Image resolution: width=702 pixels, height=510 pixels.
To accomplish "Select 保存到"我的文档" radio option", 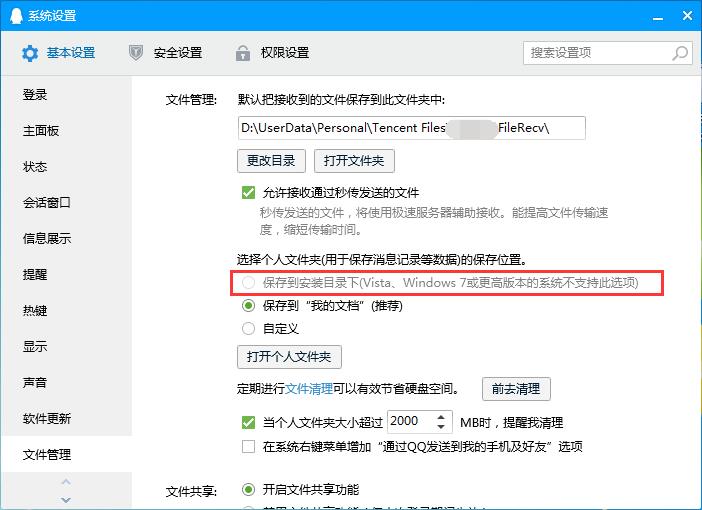I will (x=248, y=306).
